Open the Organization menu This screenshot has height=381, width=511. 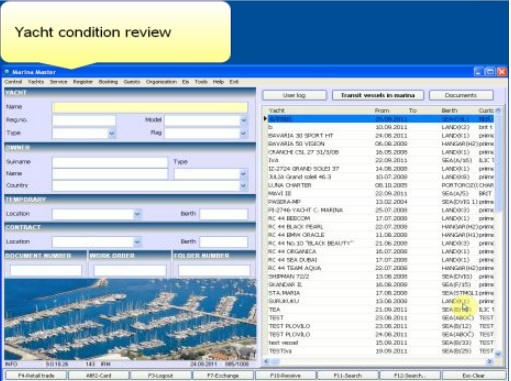pos(161,82)
